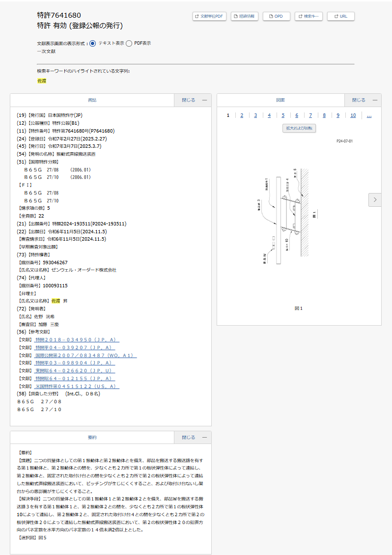Viewport: 392px width, 555px height.
Task: Open reference 特開2018-034950 (JP, A)
Action: click(x=77, y=340)
